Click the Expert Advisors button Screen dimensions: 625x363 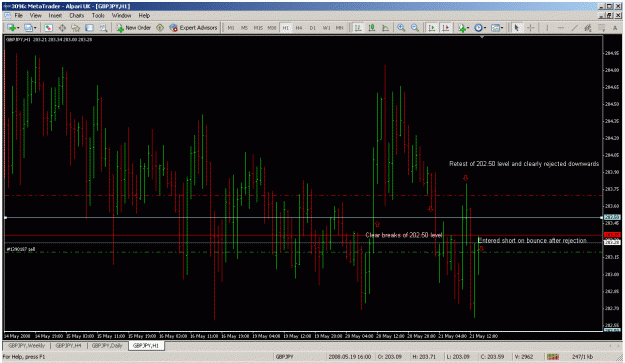pyautogui.click(x=193, y=27)
